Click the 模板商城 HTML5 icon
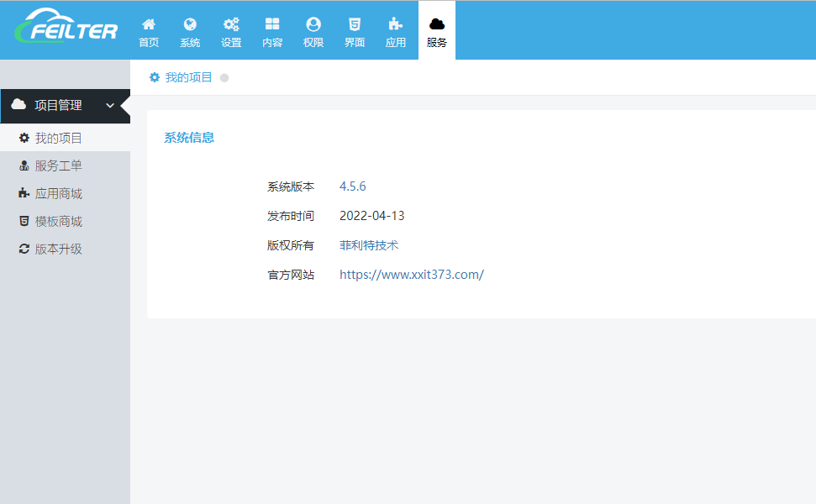Screen dimensions: 816x504 [x=24, y=221]
